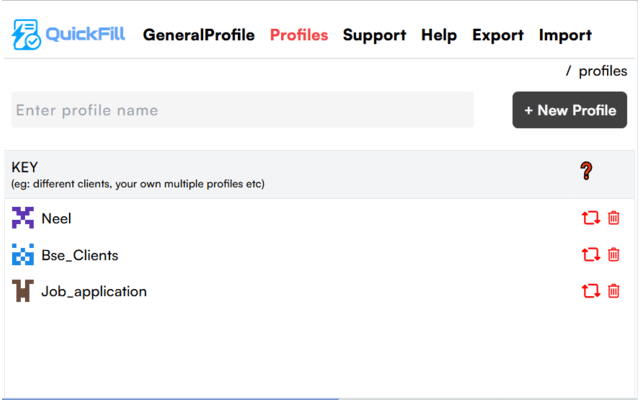640x400 pixels.
Task: Select Export in the navigation bar
Action: (x=498, y=36)
